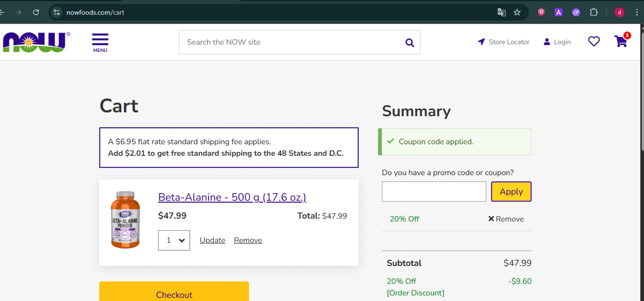This screenshot has width=644, height=301.
Task: Go back in browser history
Action: click(2, 12)
